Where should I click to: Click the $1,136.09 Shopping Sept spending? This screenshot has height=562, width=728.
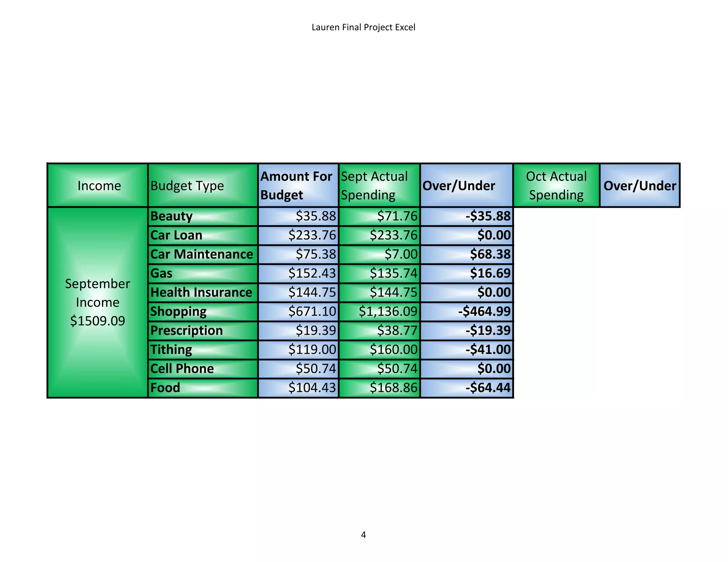point(380,312)
